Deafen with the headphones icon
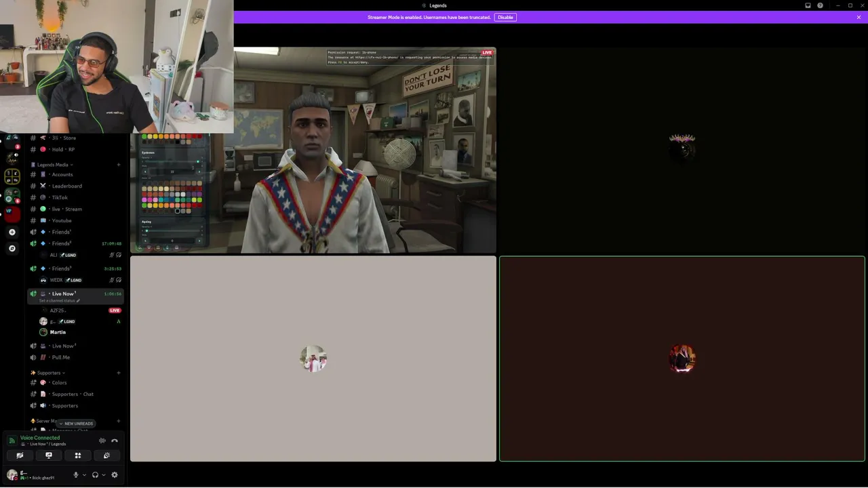The height and width of the screenshot is (488, 868). 95,475
